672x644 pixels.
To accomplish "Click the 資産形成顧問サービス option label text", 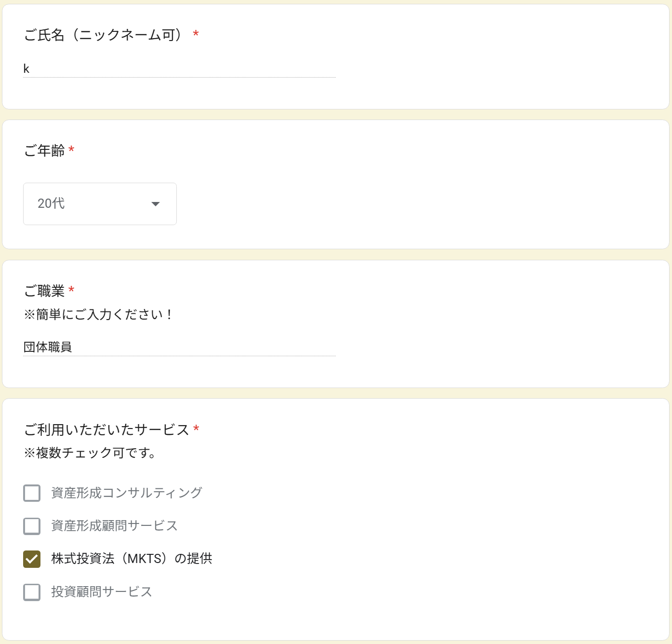I will 115,525.
